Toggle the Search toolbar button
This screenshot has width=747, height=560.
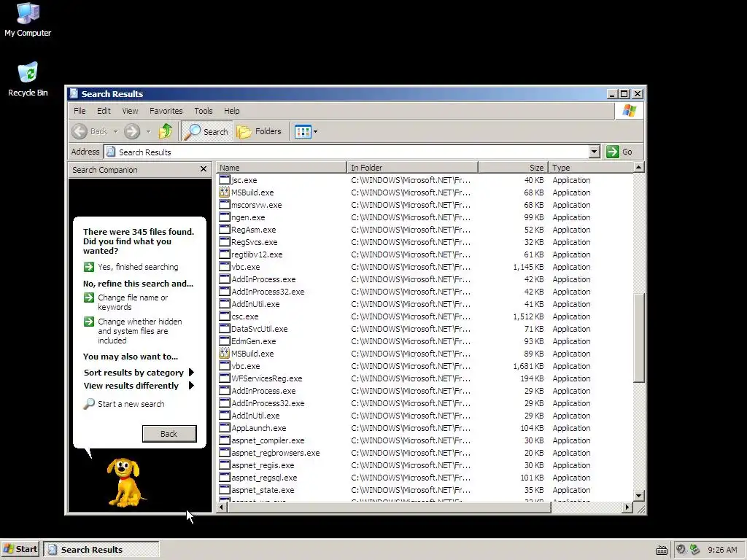coord(206,131)
